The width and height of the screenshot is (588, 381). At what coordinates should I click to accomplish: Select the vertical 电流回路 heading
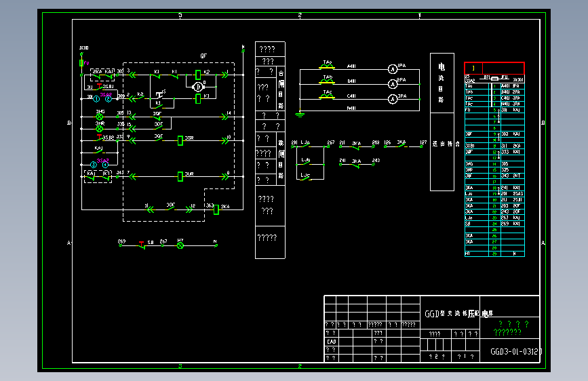(442, 83)
